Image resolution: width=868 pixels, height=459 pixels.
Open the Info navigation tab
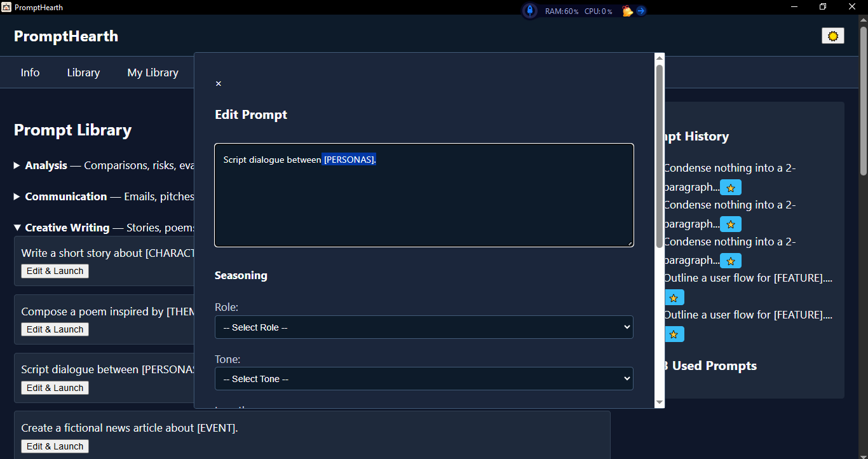click(30, 72)
